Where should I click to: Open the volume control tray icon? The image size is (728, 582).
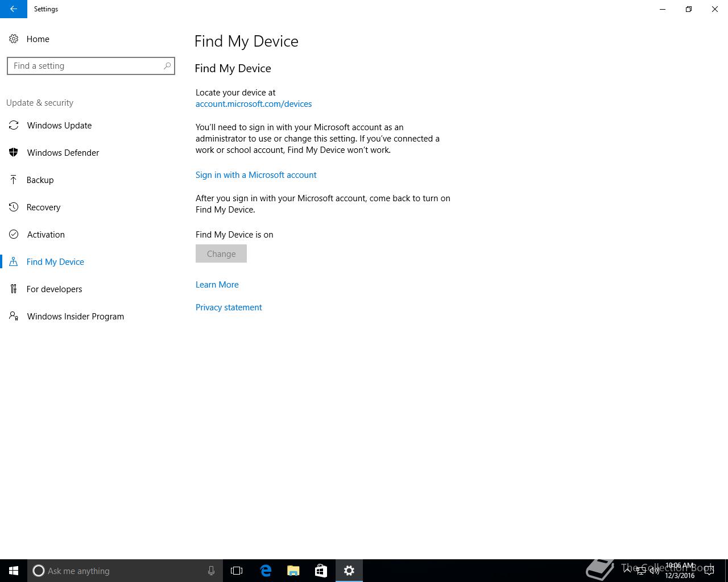coord(655,571)
